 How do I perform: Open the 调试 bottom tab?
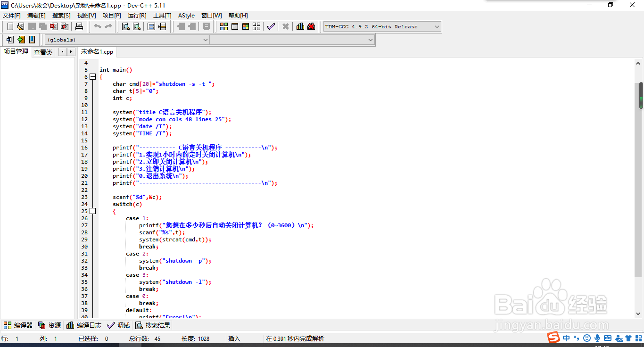tap(118, 325)
